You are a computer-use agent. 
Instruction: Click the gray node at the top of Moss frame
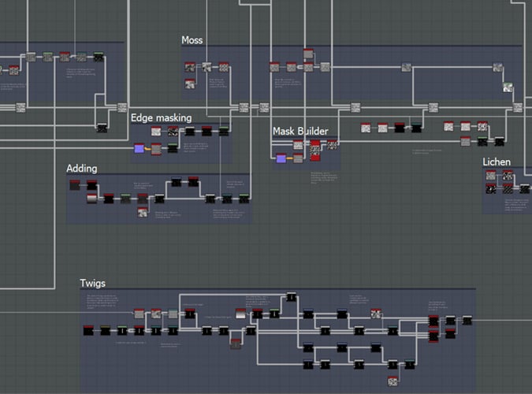click(308, 54)
